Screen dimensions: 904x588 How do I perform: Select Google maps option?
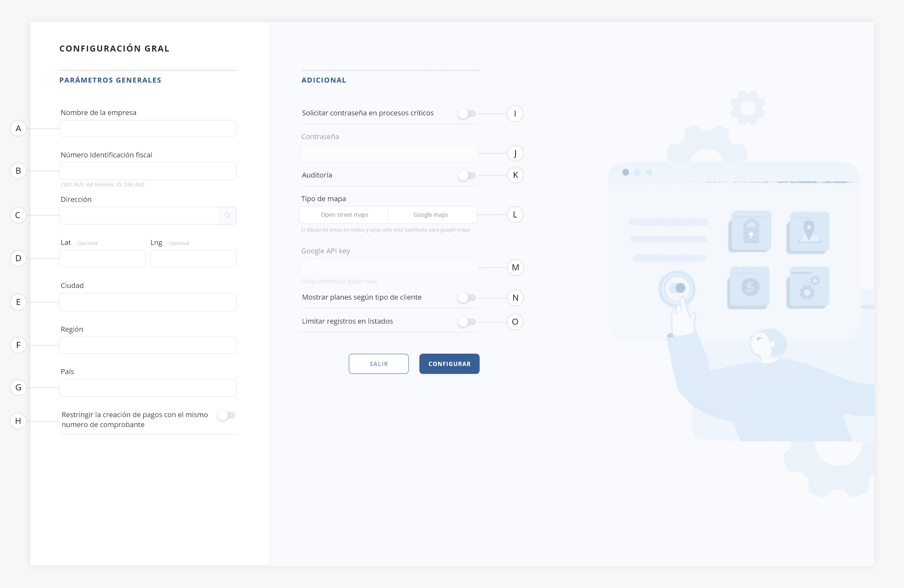pos(430,215)
